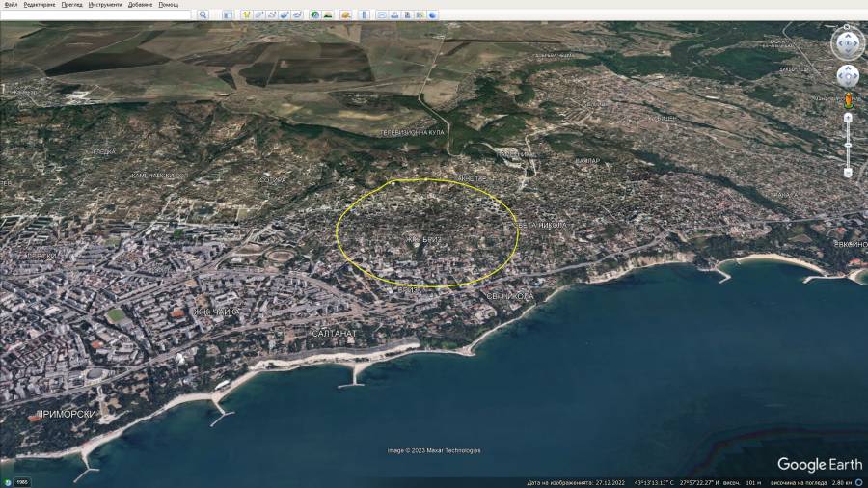868x488 pixels.
Task: Open the Инструменти menu
Action: [x=105, y=5]
